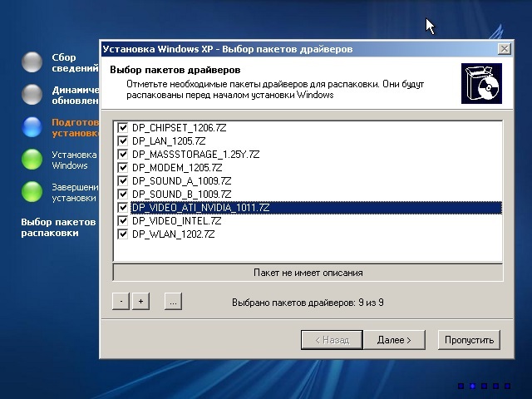
Task: Click the gray orb beside Сбор сведений
Action: [32, 62]
